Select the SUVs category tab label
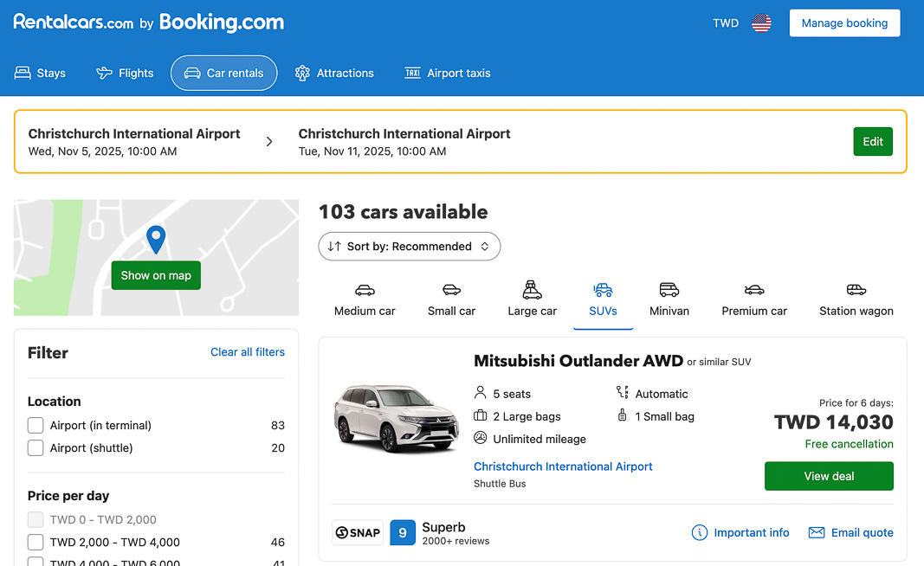 [603, 311]
